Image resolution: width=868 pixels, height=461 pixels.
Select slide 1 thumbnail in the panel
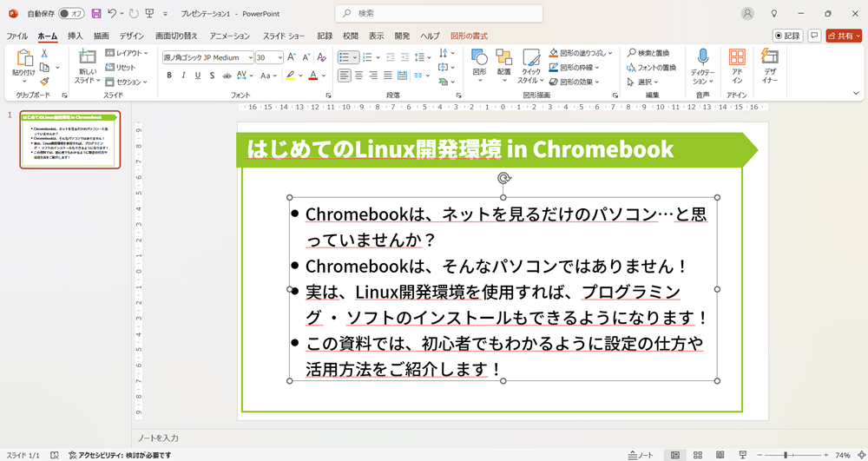coord(70,140)
